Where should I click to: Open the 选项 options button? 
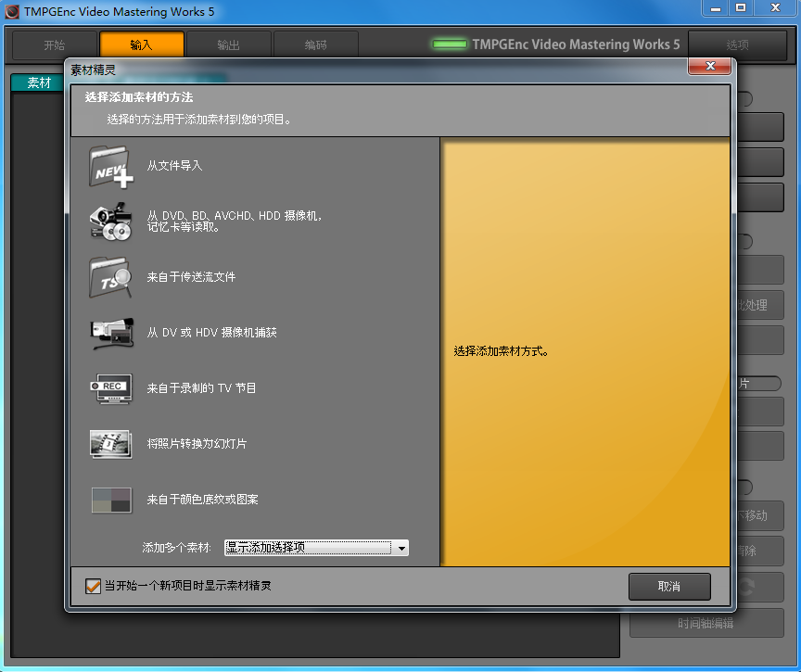pos(737,45)
